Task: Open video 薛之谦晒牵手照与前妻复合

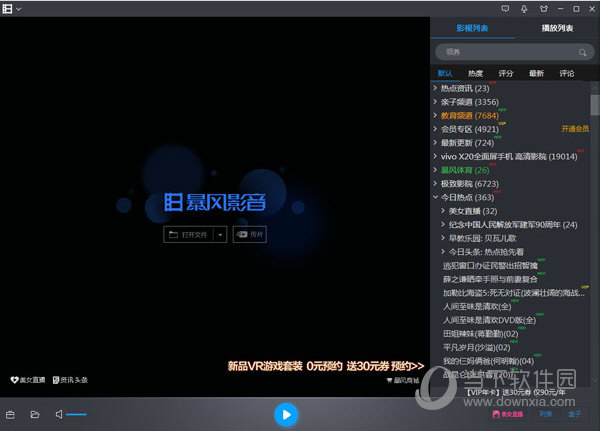Action: [490, 279]
